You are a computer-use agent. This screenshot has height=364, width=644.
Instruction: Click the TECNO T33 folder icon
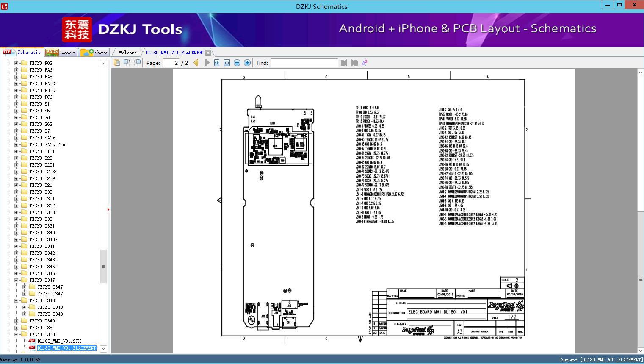(x=24, y=219)
